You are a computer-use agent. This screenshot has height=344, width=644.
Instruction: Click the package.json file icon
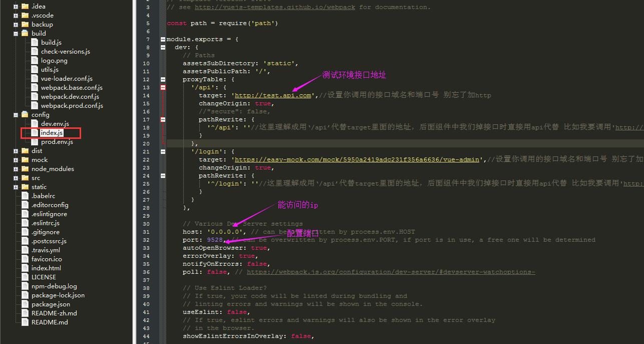click(x=25, y=304)
